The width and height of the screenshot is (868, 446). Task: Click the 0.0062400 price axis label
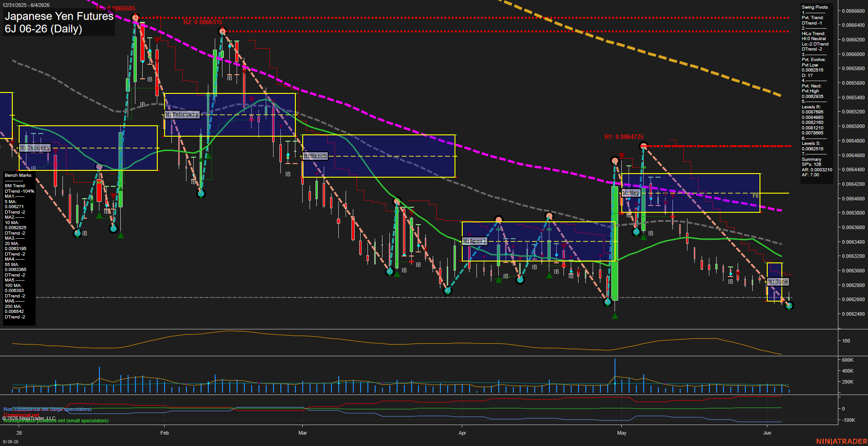(853, 314)
